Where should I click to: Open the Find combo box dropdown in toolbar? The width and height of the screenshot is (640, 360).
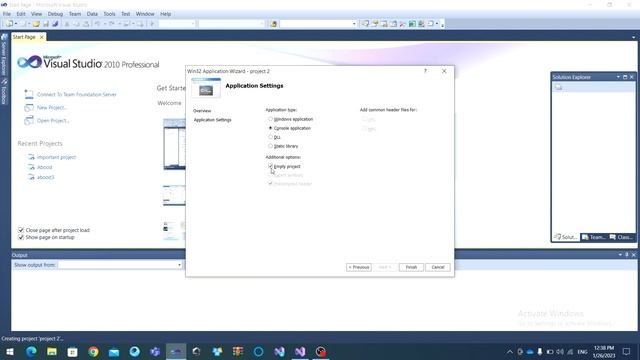pyautogui.click(x=354, y=24)
